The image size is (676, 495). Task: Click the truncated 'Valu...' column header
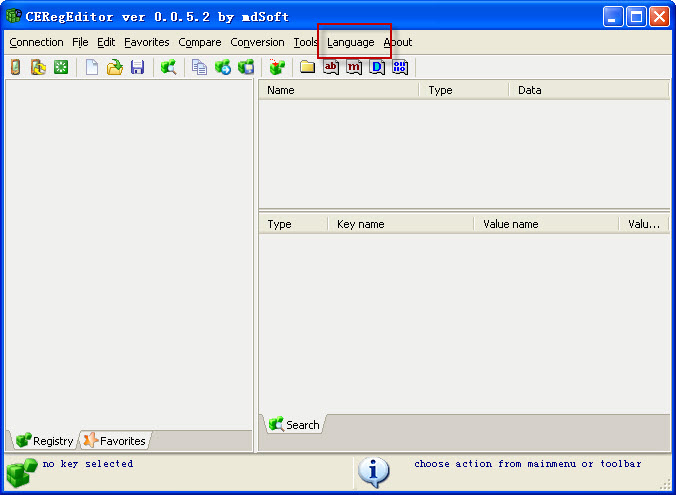[x=644, y=224]
